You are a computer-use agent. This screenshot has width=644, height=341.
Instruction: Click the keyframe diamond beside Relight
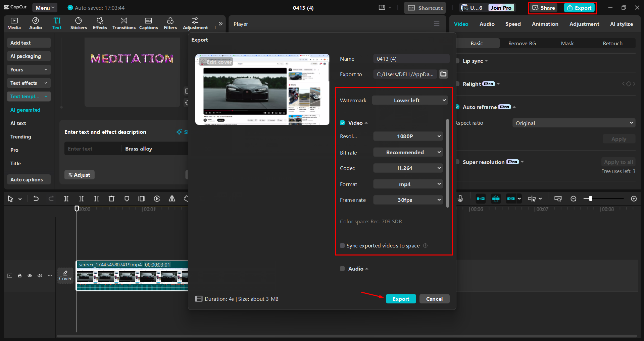click(x=629, y=84)
